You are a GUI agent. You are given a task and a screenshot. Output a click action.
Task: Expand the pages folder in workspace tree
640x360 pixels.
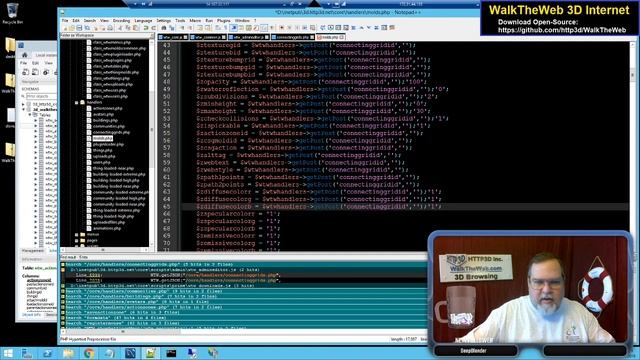76,240
